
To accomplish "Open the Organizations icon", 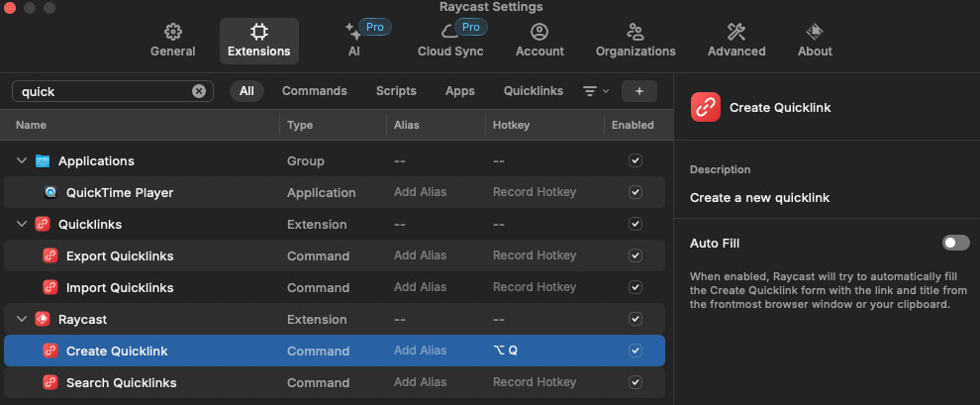I will [635, 32].
